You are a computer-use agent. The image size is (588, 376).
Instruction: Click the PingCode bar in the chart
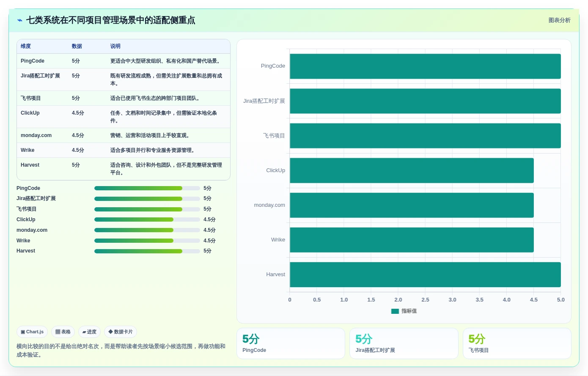[425, 66]
